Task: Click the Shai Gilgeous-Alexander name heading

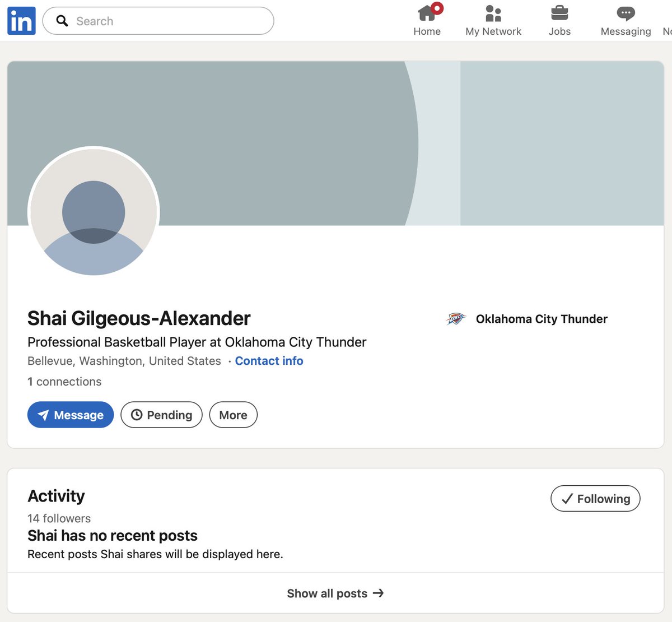Action: [139, 318]
